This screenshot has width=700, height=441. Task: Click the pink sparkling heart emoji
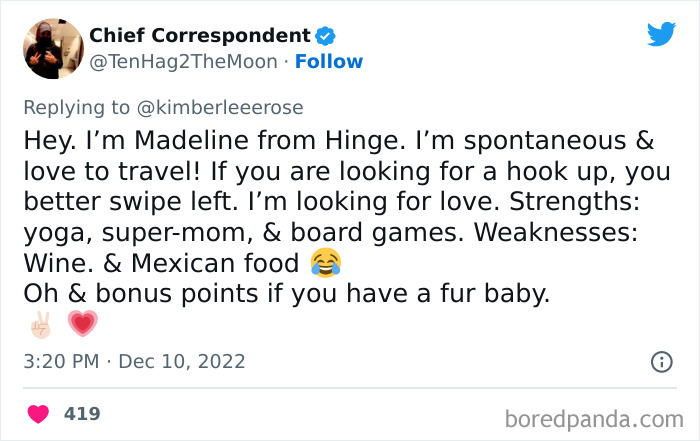click(82, 325)
